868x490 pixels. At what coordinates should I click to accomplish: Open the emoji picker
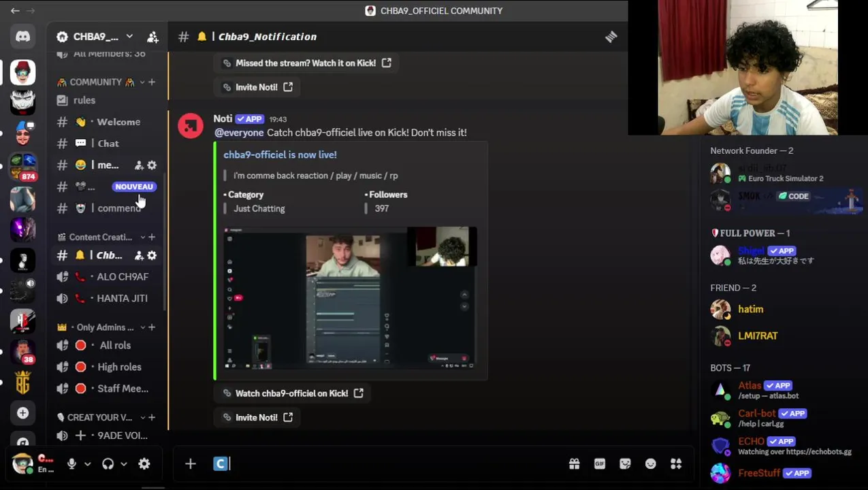tap(651, 463)
